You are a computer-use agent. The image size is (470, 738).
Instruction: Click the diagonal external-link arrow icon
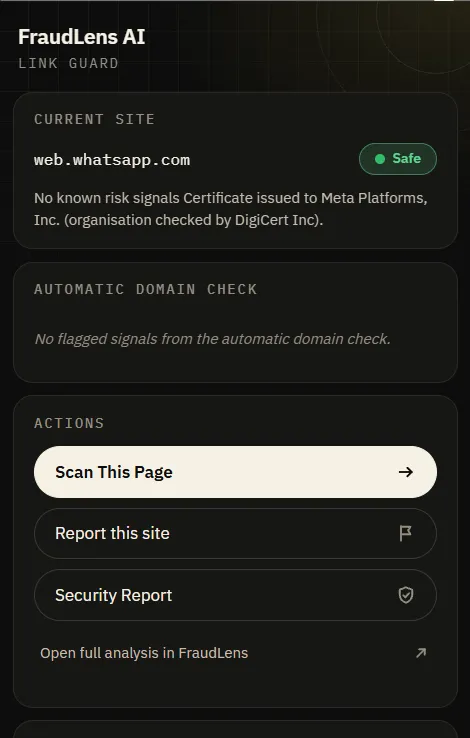pyautogui.click(x=421, y=653)
